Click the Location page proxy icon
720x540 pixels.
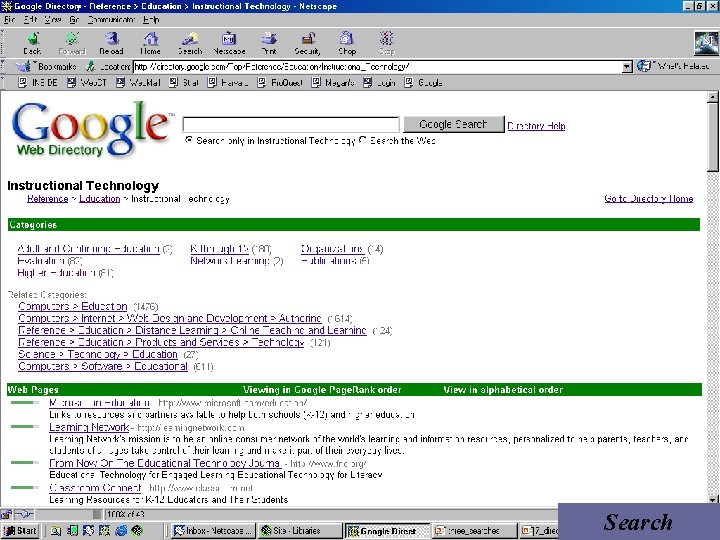pyautogui.click(x=90, y=67)
